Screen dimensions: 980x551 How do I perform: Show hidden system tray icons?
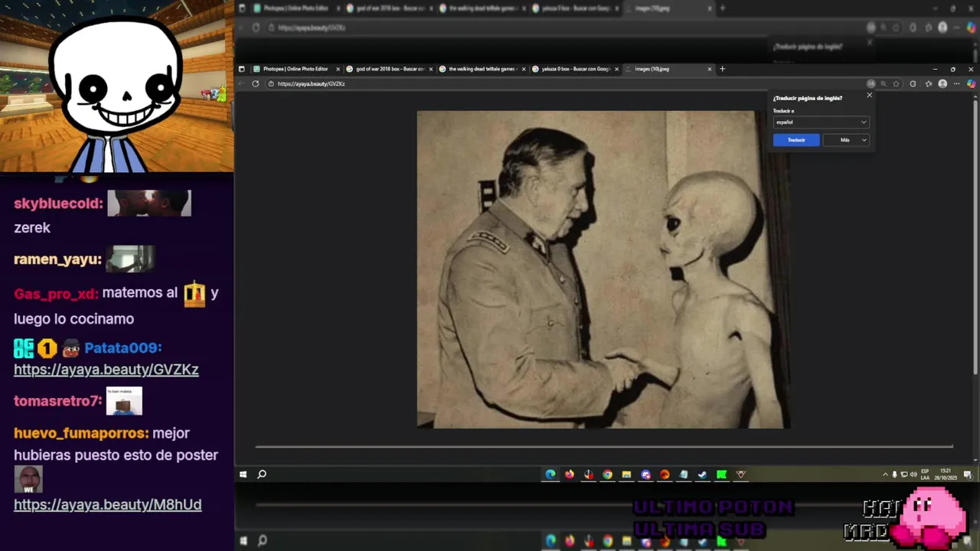pos(885,474)
